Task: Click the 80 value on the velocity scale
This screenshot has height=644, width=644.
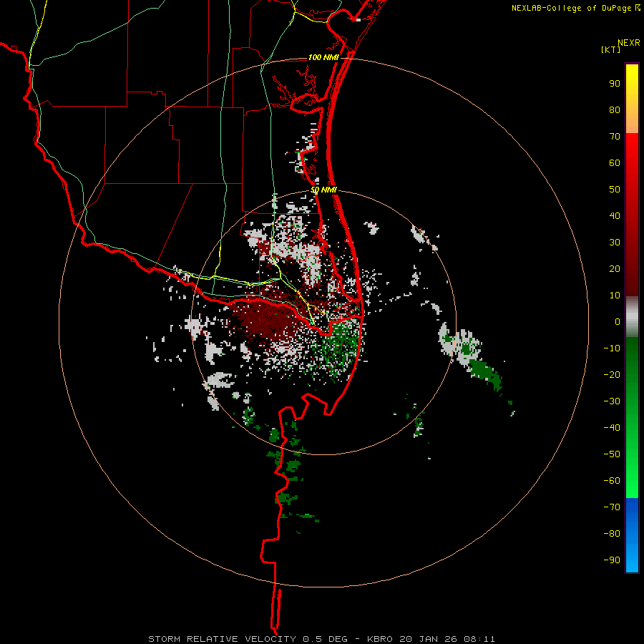Action: [615, 110]
